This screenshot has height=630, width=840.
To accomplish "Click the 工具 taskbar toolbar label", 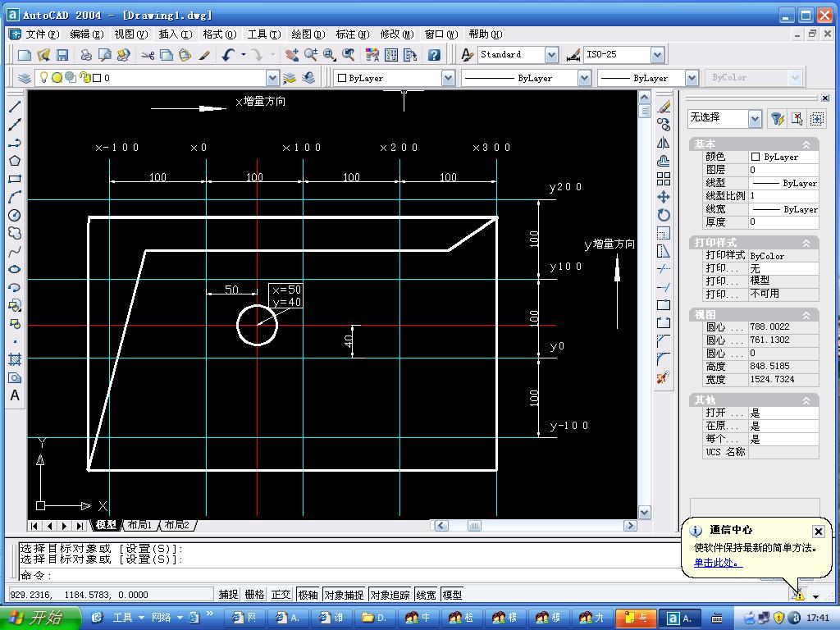I will [123, 618].
